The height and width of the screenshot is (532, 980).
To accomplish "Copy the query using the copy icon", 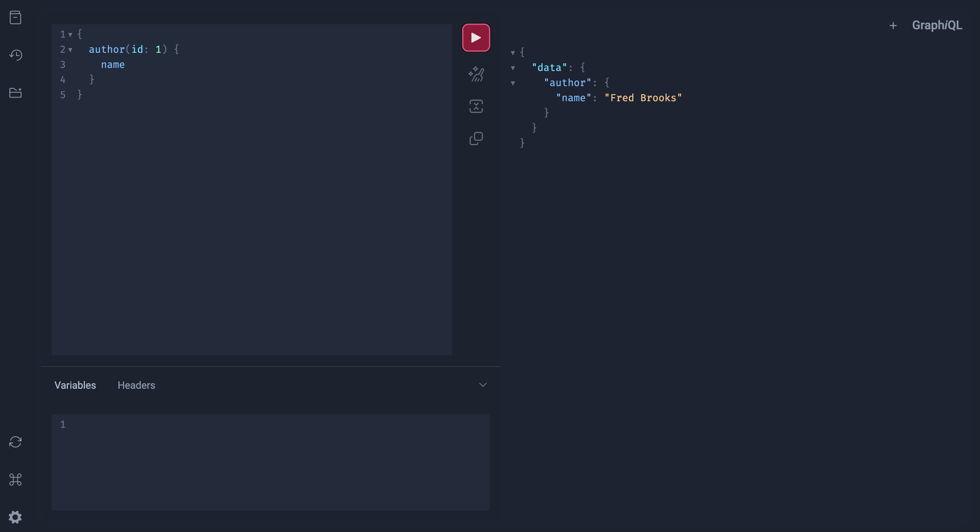I will [x=476, y=139].
